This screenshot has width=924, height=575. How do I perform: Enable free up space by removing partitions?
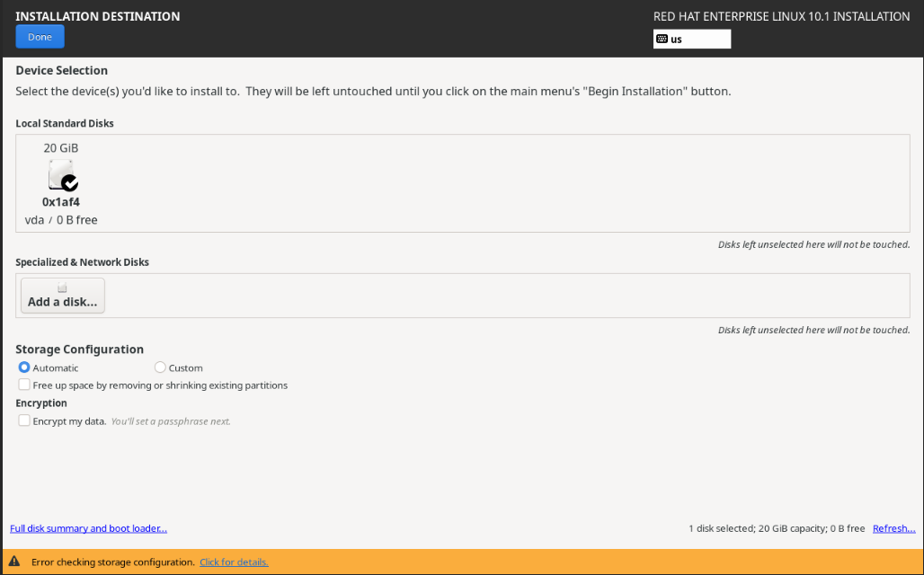(x=24, y=385)
